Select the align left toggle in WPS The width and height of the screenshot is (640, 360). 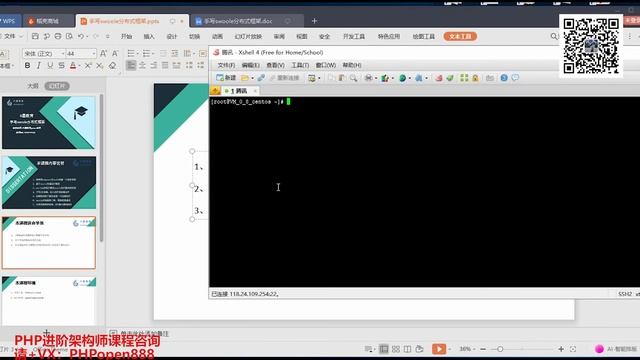pyautogui.click(x=131, y=65)
